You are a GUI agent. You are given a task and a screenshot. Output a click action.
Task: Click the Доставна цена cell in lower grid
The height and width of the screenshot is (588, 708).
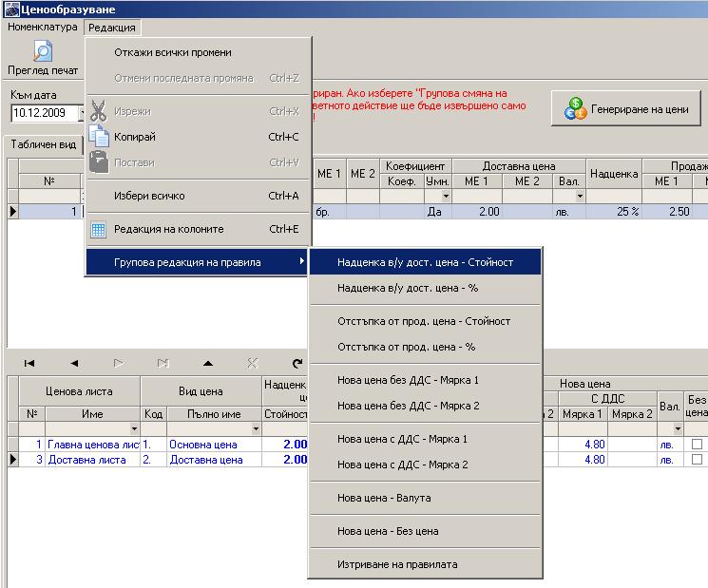(214, 460)
